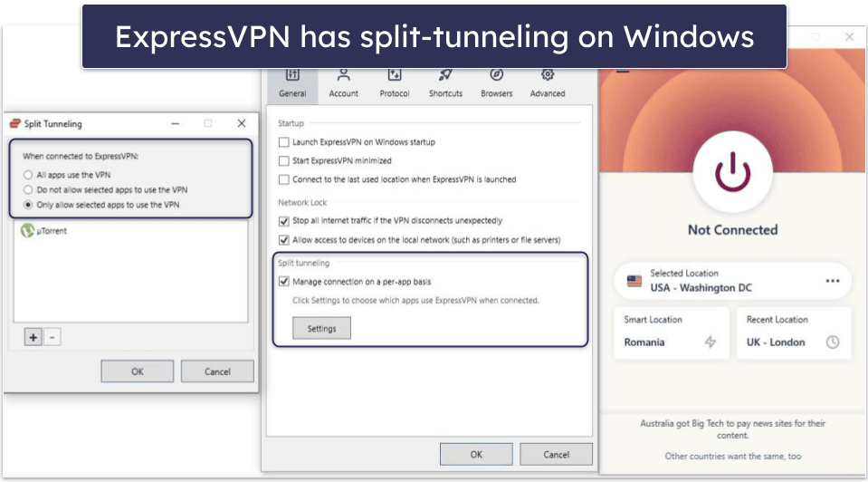Viewport: 868px width, 482px height.
Task: Switch to the Account tab
Action: pos(343,85)
